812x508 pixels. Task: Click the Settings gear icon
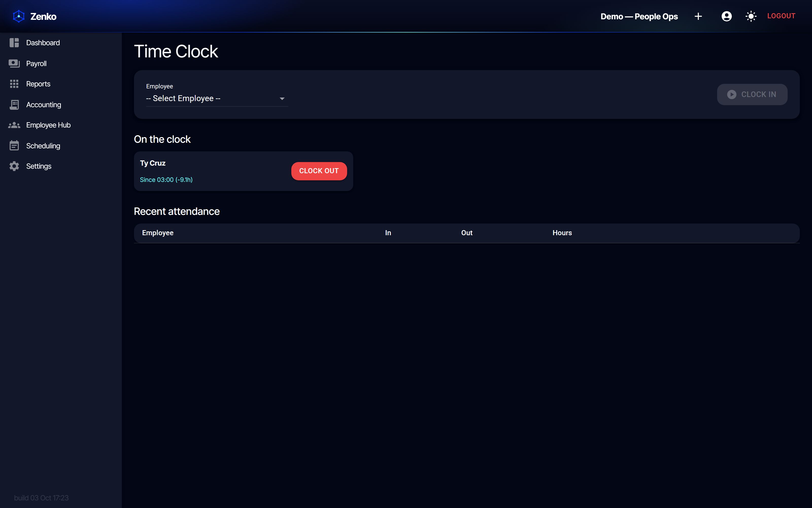coord(14,166)
